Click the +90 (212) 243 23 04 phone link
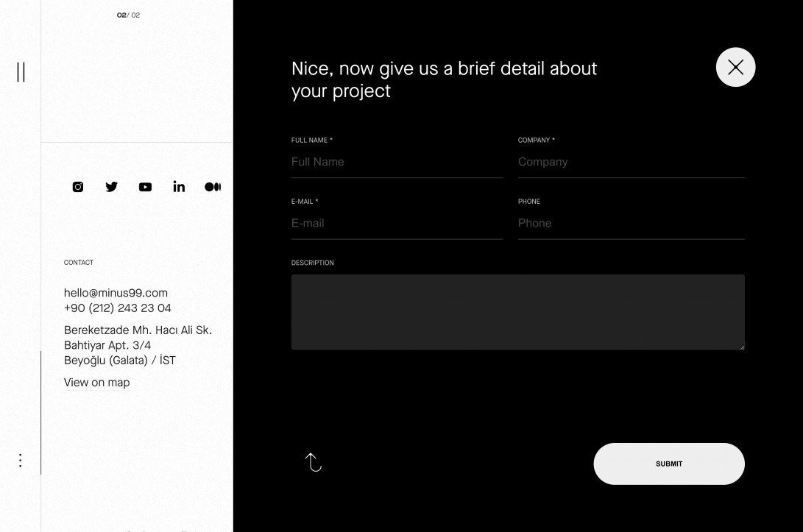Screen dimensions: 803x532 point(118,308)
